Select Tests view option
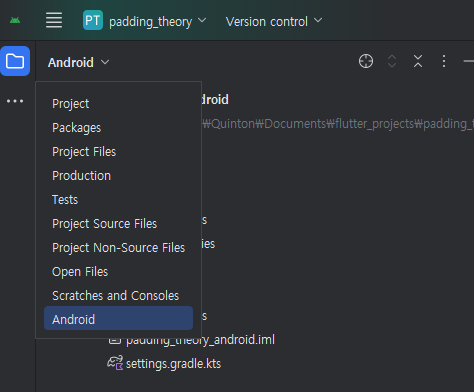The image size is (474, 392). 118,200
